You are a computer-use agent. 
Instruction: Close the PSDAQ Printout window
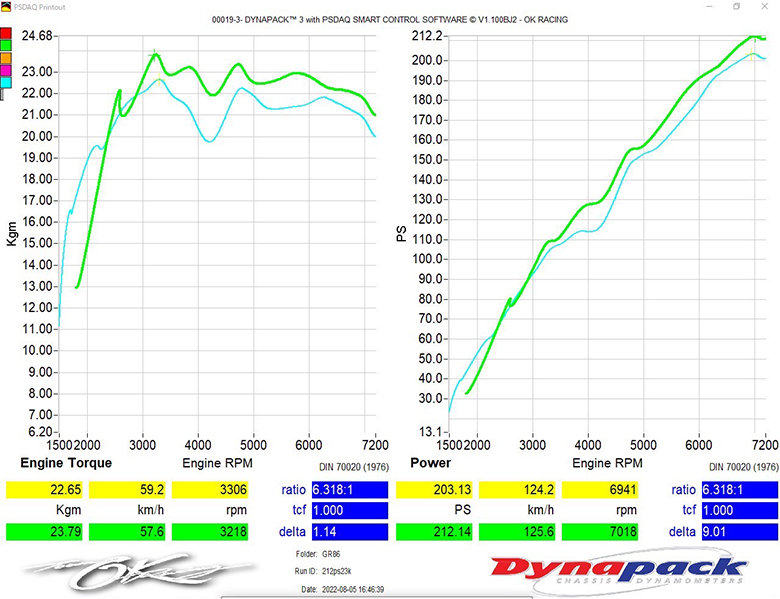coord(765,6)
